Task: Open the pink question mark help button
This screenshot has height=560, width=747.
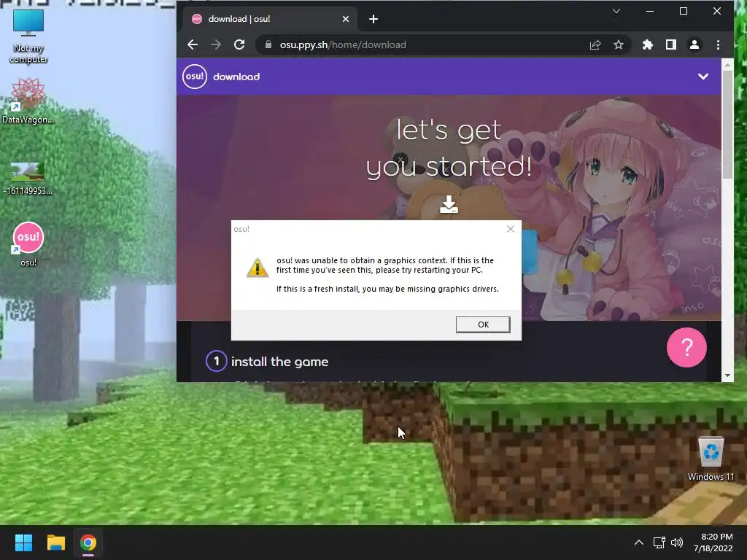Action: click(x=686, y=348)
